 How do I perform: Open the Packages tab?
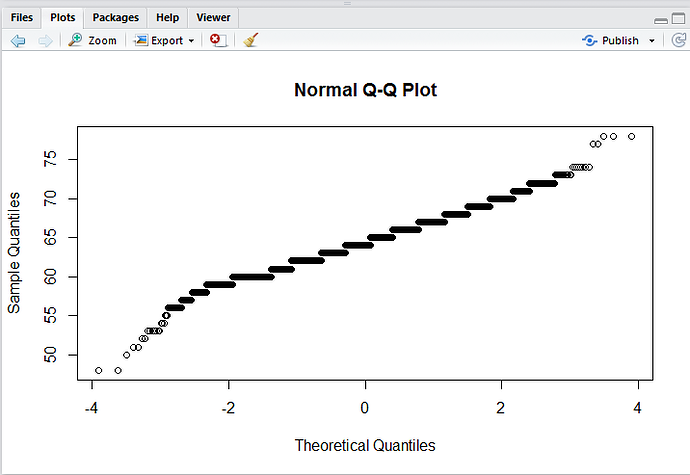[116, 17]
